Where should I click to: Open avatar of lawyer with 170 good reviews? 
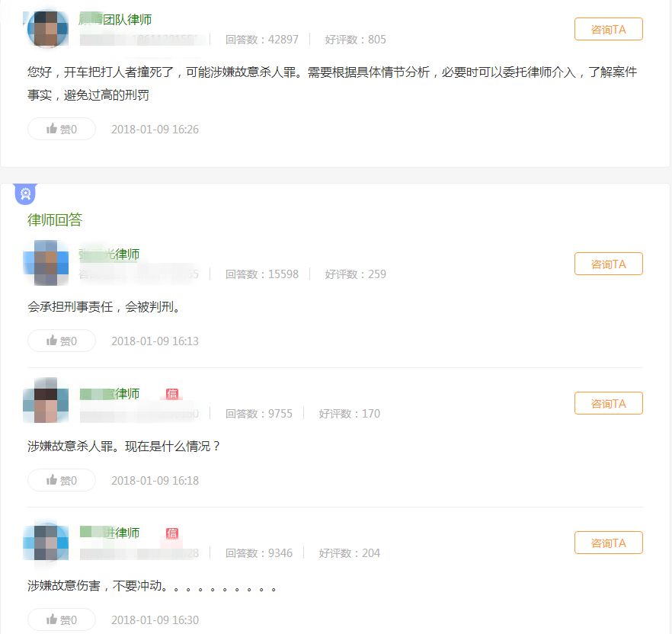(46, 400)
